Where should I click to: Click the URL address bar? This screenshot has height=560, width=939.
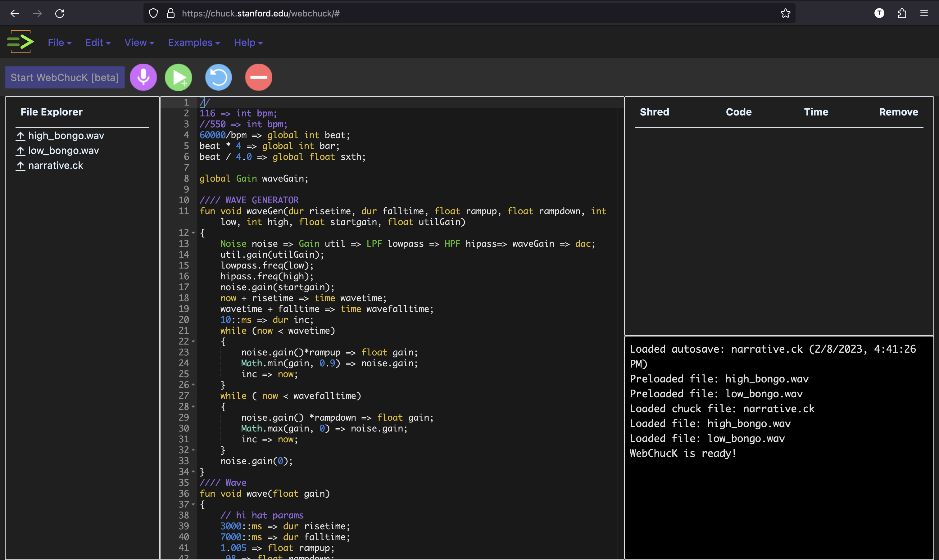[469, 14]
